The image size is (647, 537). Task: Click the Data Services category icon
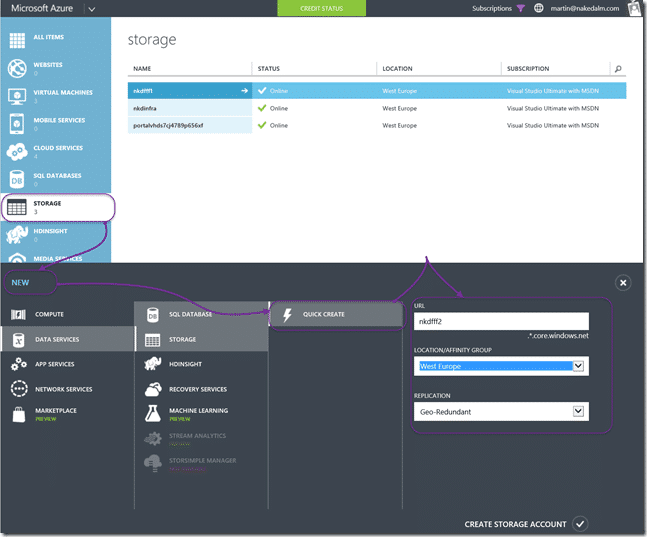(x=19, y=340)
